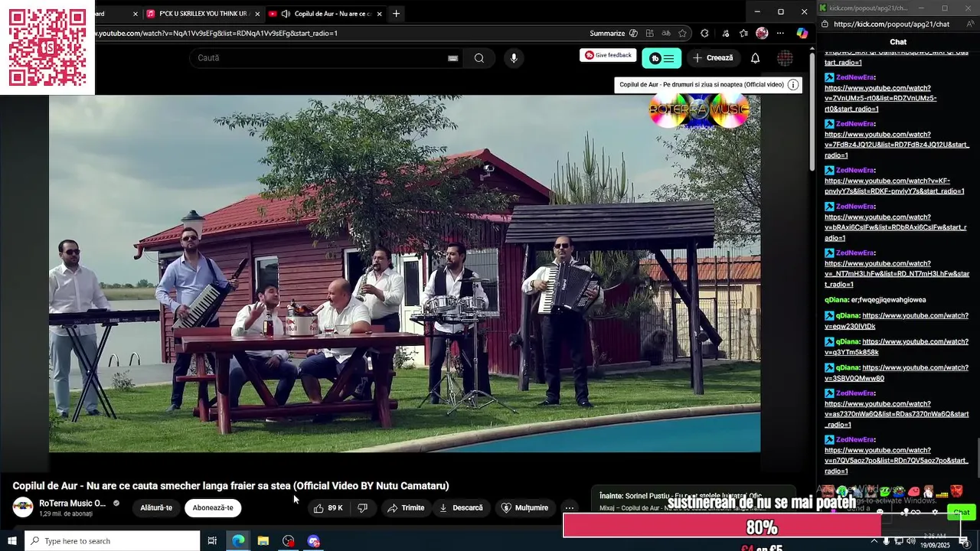Open Edge extensions puzzle icon

coord(704,34)
